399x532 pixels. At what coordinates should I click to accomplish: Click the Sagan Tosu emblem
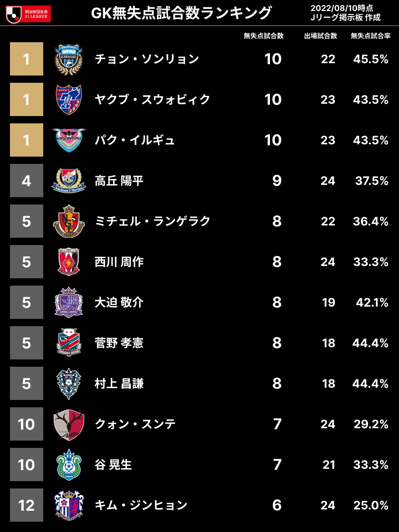(69, 140)
